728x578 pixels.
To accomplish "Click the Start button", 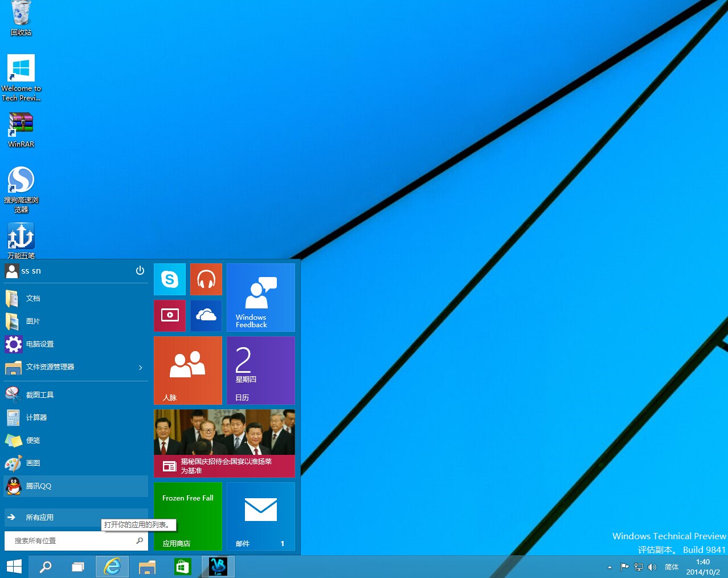I will 14,567.
